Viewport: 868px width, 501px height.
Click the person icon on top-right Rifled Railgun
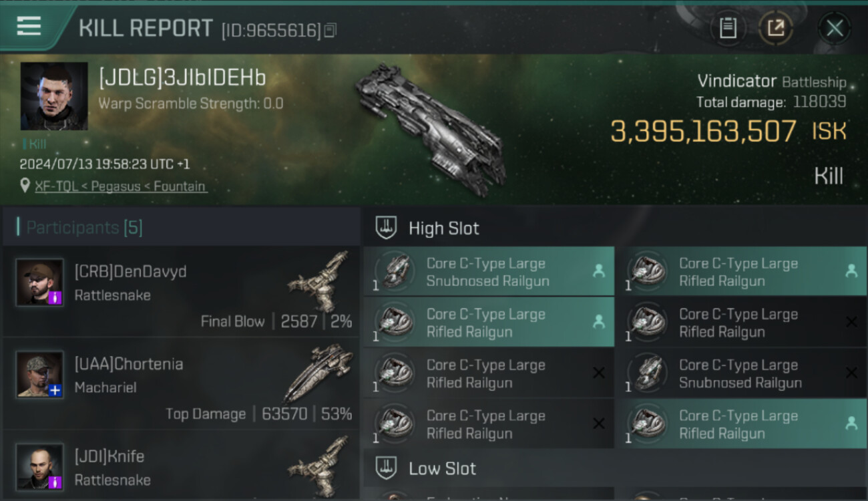pos(851,271)
